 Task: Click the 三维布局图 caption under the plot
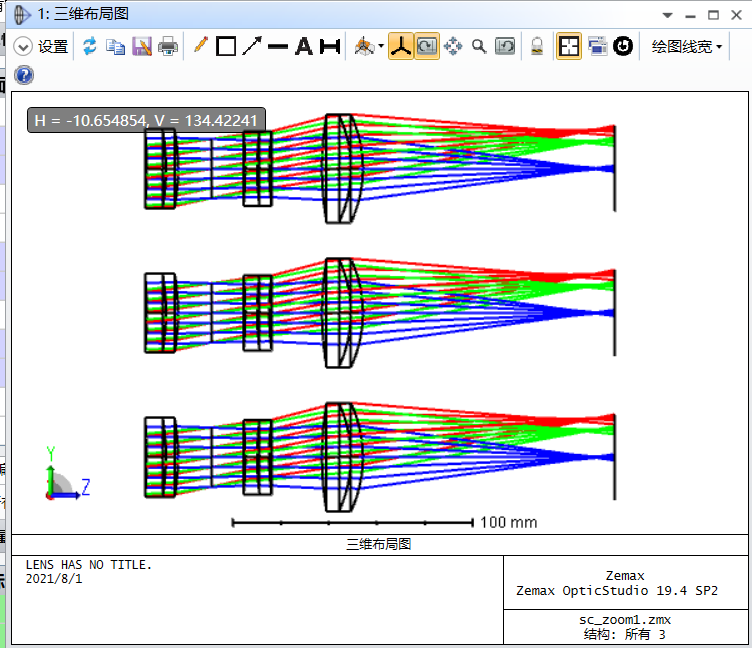[379, 544]
